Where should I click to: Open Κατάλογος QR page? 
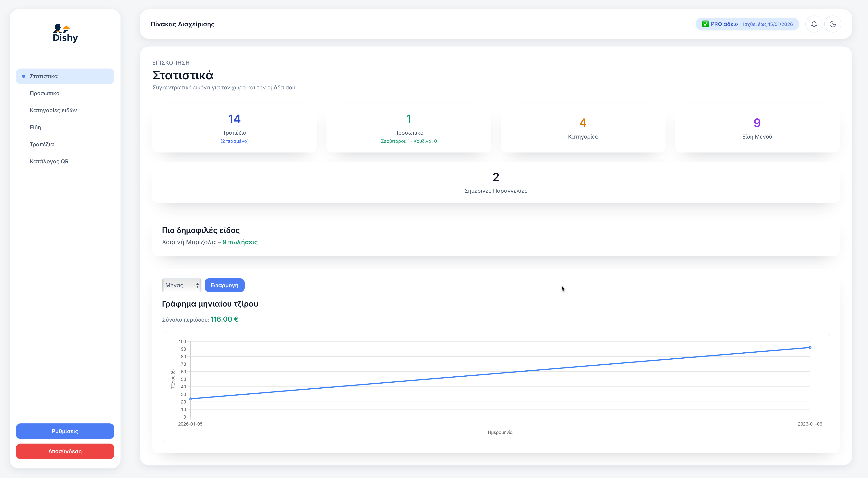pos(49,161)
